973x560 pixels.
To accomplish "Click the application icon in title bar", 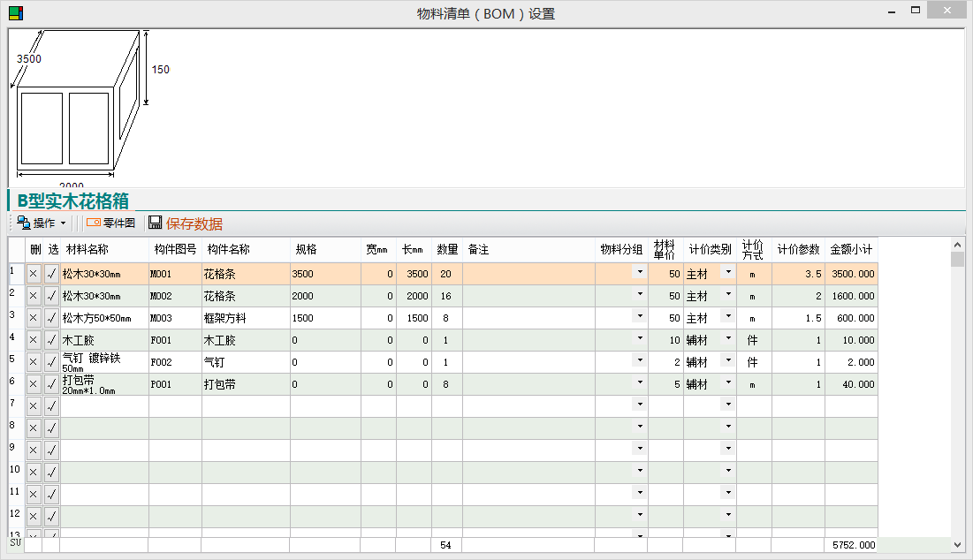I will tap(16, 13).
